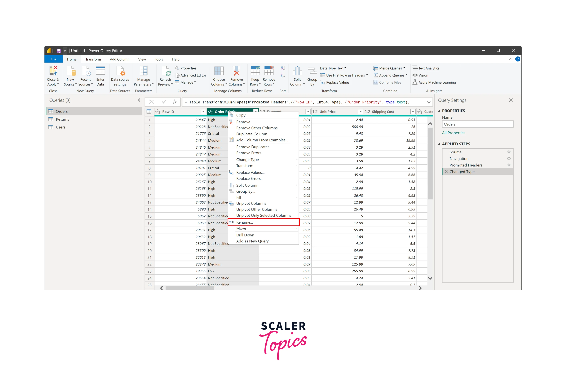Screen dimensions: 566x392
Task: Click the Group By icon
Action: tap(312, 71)
